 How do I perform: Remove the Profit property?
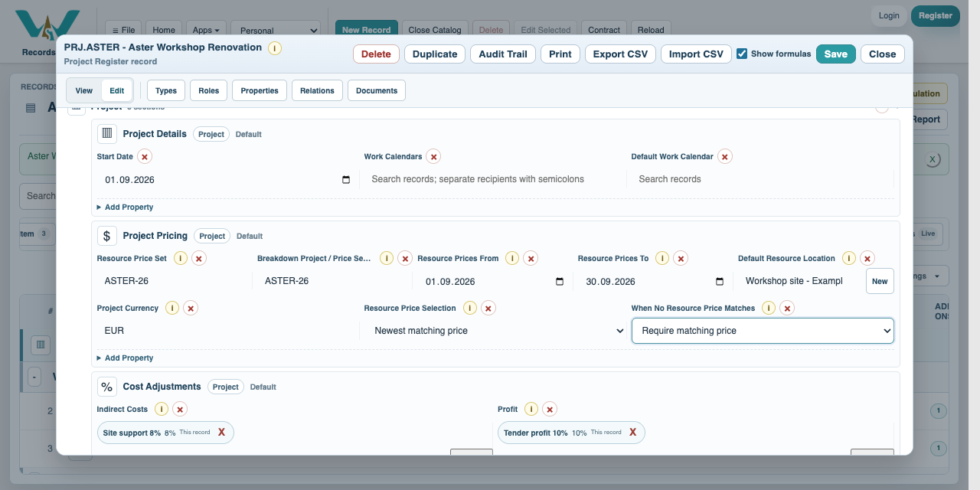[550, 409]
